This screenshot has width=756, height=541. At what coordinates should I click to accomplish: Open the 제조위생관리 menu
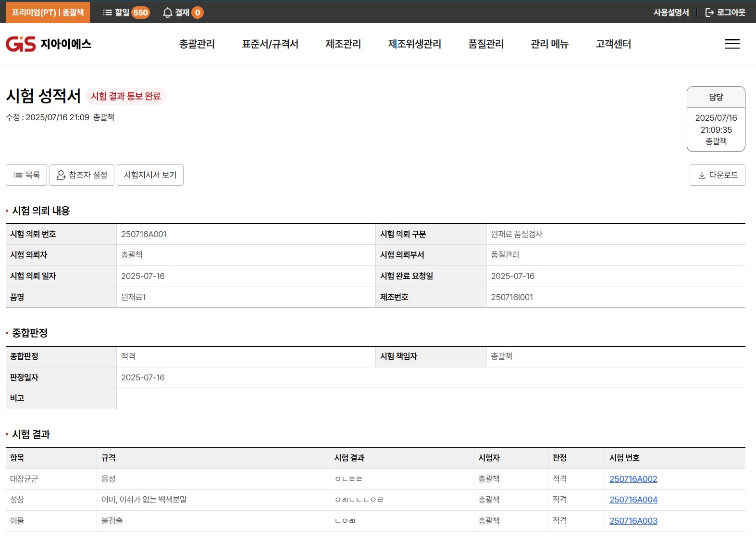click(415, 44)
